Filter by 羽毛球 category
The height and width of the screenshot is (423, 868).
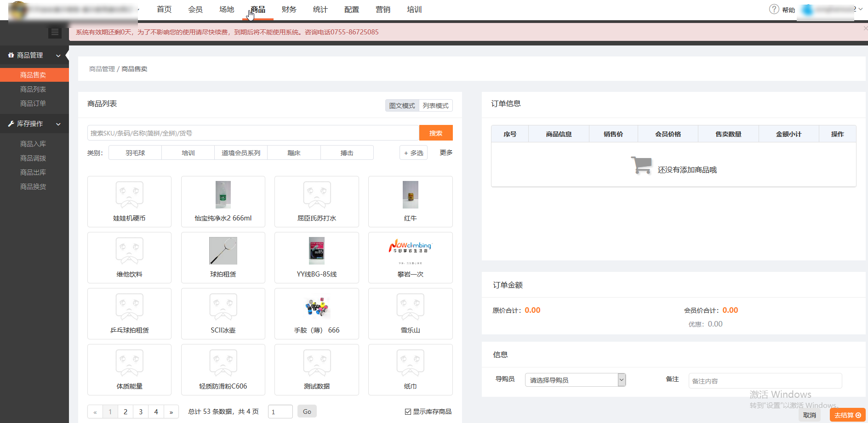(135, 153)
